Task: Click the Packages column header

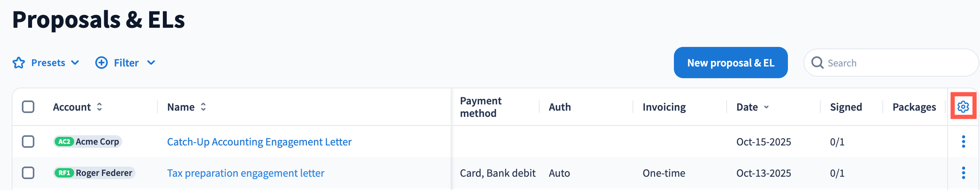Action: coord(914,107)
